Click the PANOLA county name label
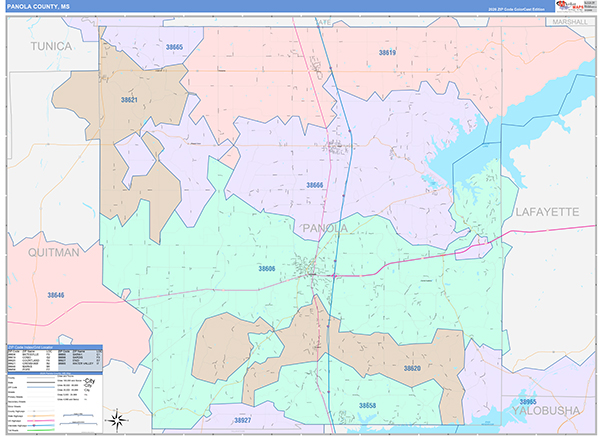Screen dimensions: 600x436 (325, 229)
